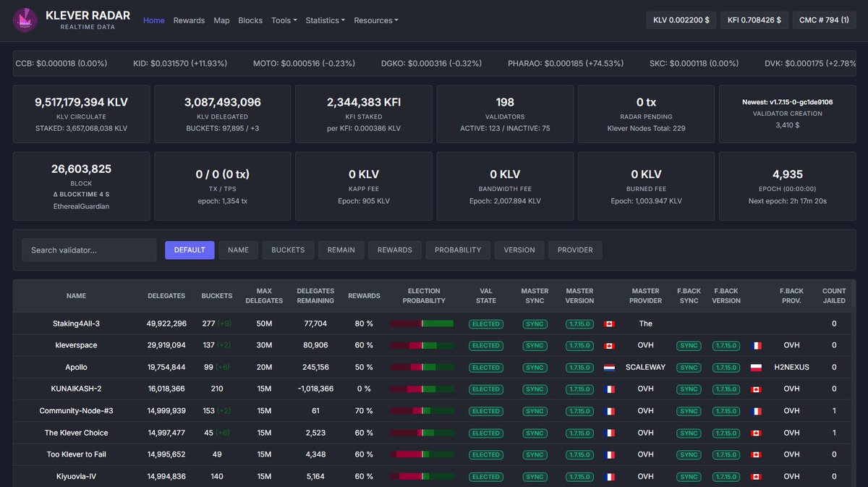868x487 pixels.
Task: Click the Canada flag in Staking4All-3 row
Action: click(x=609, y=323)
